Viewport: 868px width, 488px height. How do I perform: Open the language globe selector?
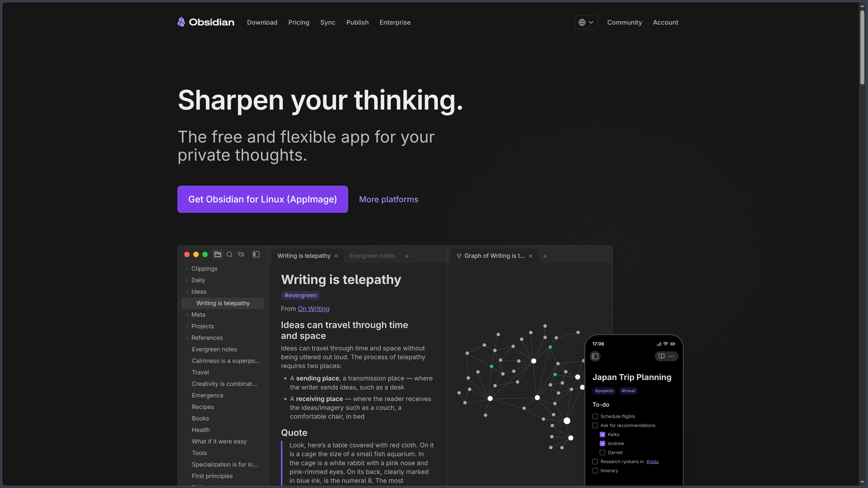586,22
